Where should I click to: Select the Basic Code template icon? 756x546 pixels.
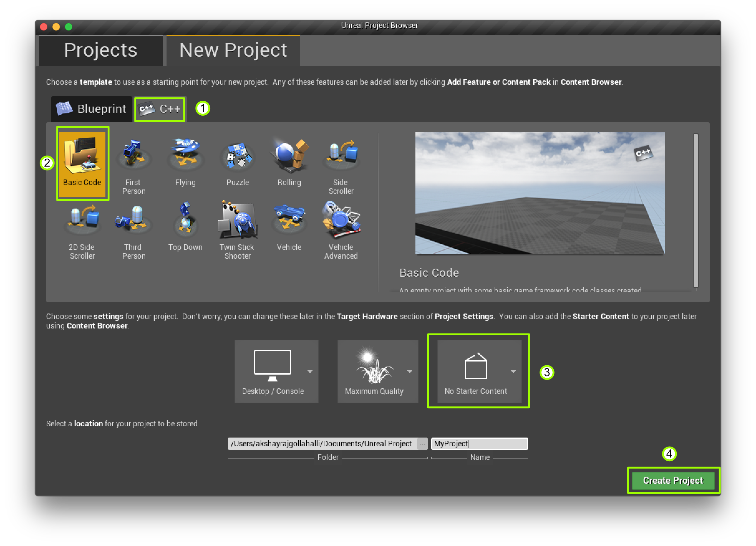coord(82,156)
